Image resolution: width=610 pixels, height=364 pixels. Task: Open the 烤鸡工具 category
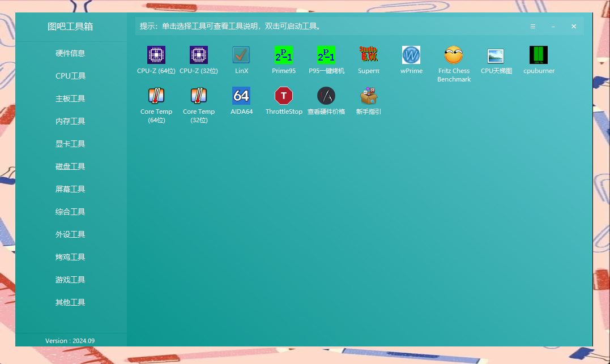coord(70,257)
